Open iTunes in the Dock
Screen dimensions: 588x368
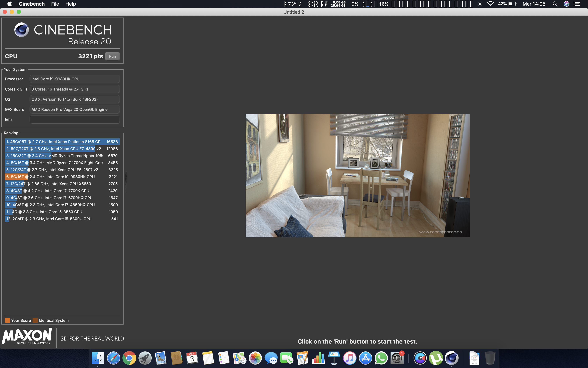tap(350, 358)
